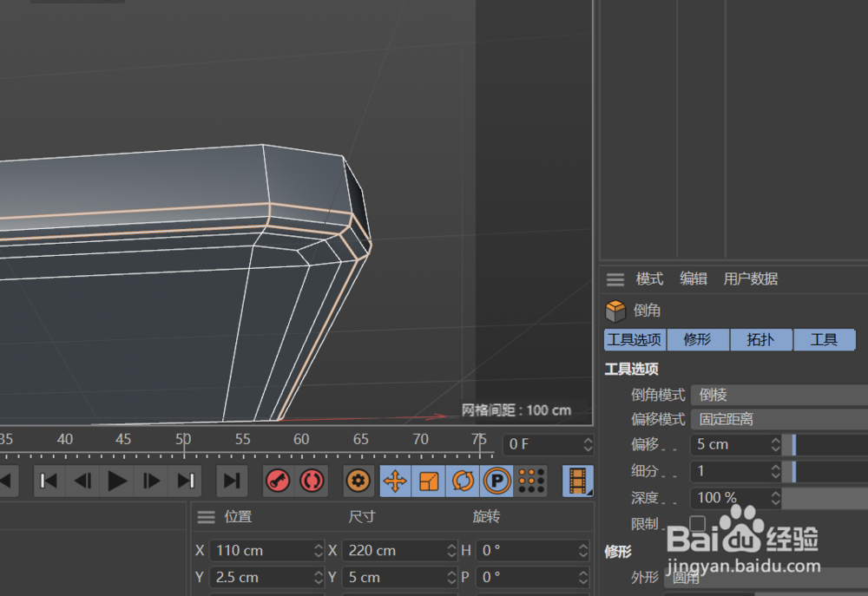Select the Move tool in the toolbar
This screenshot has width=868, height=596.
[395, 481]
